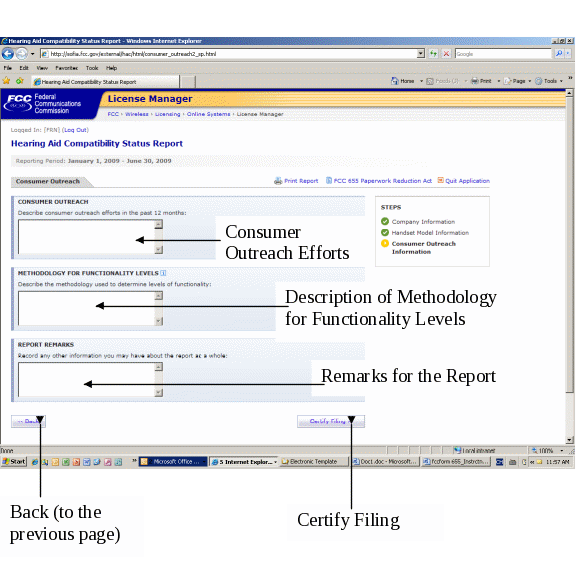The image size is (576, 579).
Task: Click Internet Explorer quick launch icon
Action: (35, 462)
